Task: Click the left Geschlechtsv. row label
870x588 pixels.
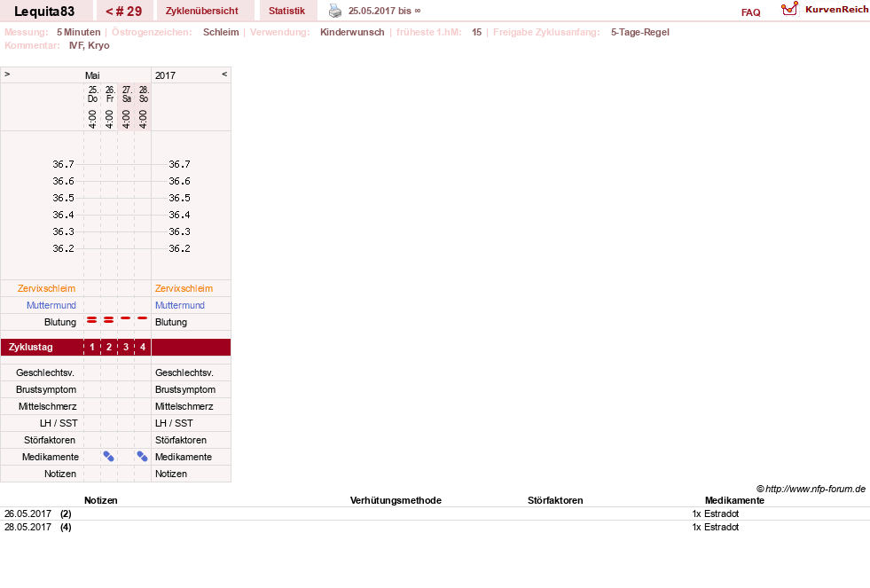Action: (45, 372)
